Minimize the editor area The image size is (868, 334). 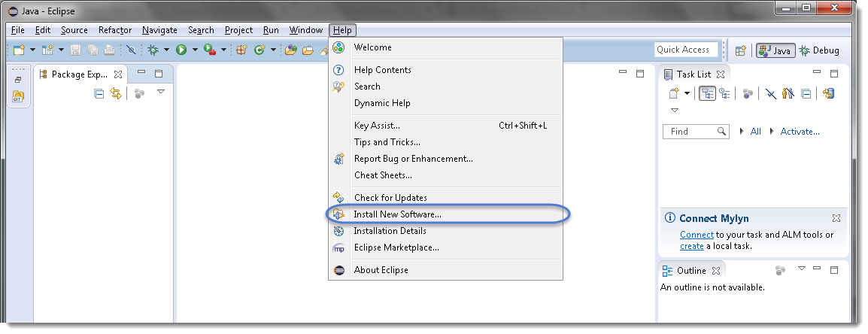(623, 73)
